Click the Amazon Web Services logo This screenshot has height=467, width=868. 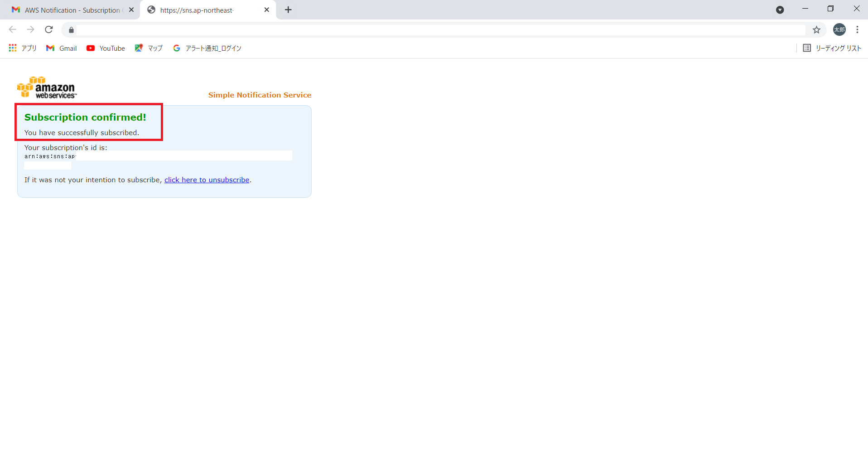[x=47, y=87]
